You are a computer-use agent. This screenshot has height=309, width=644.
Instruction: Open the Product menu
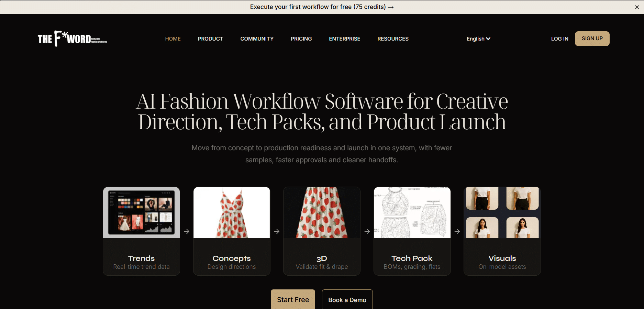(210, 39)
